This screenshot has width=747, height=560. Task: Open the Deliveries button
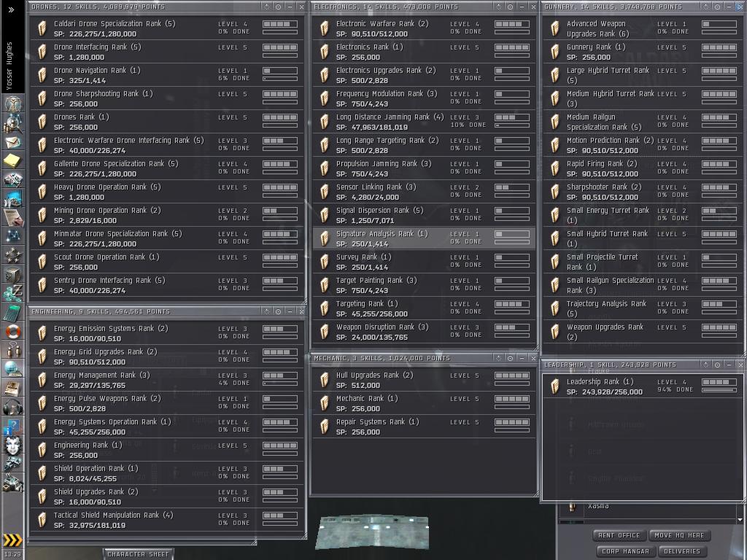click(x=682, y=551)
